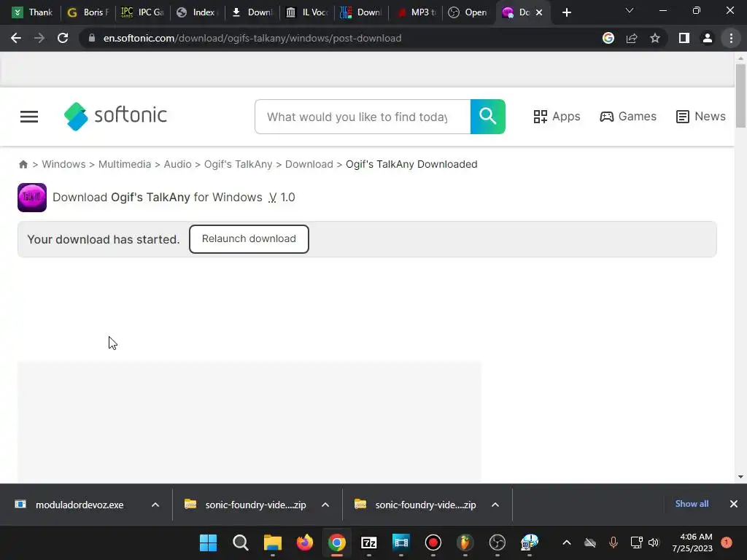Viewport: 747px width, 560px height.
Task: Switch to the Boris Google tab
Action: tap(88, 12)
